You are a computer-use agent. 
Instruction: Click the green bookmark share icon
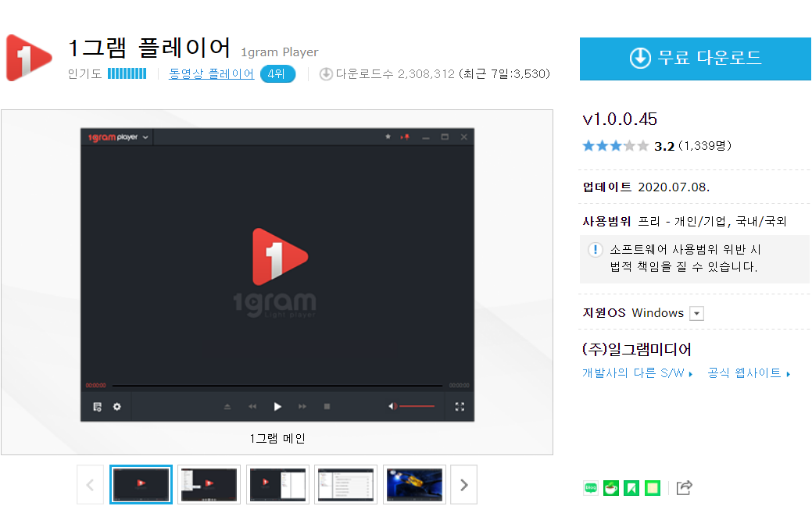click(631, 487)
